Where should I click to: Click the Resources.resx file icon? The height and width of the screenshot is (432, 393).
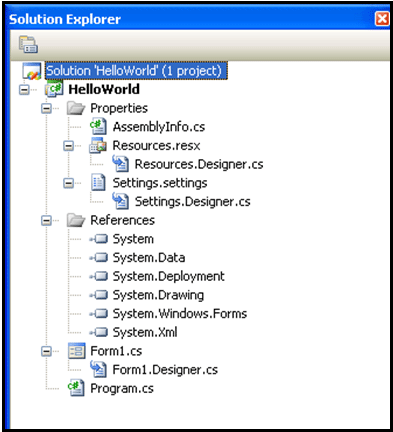[x=98, y=146]
